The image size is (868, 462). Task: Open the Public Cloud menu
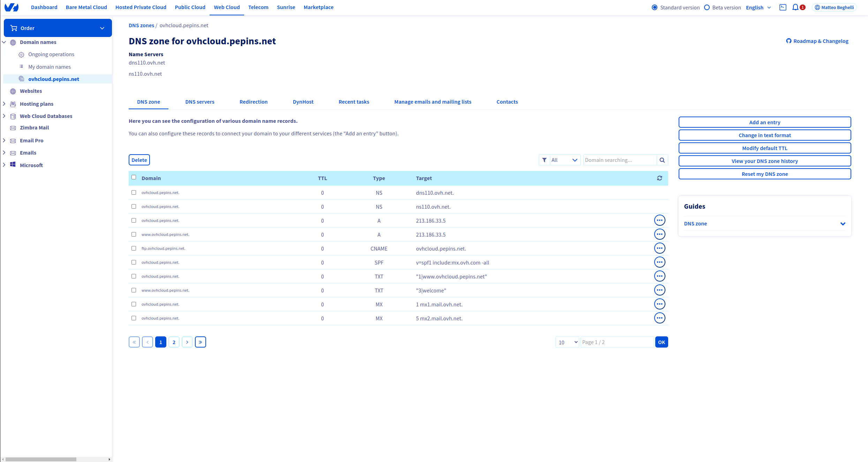click(x=190, y=7)
